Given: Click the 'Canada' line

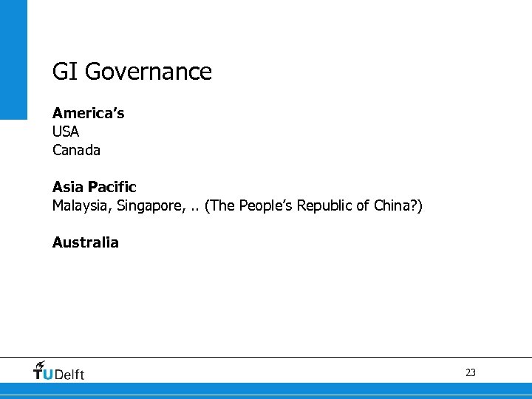Looking at the screenshot, I should [76, 150].
